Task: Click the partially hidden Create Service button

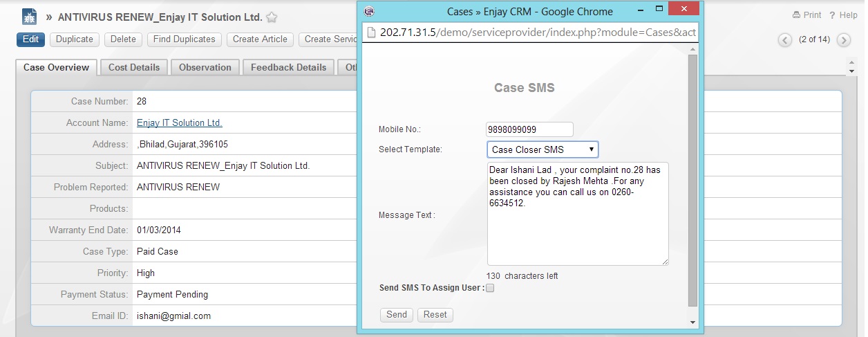Action: [x=328, y=39]
